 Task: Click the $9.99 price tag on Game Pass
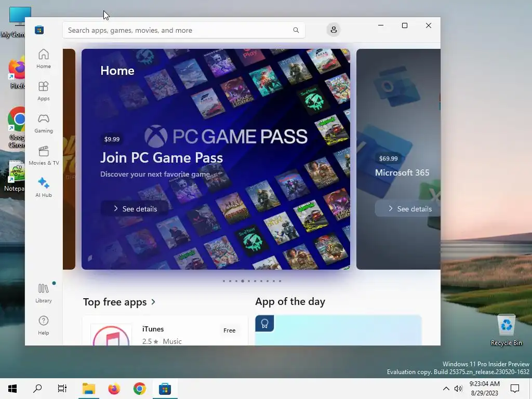pyautogui.click(x=112, y=139)
